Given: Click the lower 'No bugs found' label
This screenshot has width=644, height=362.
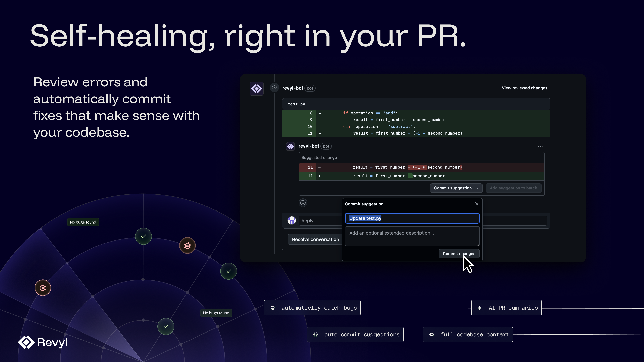Looking at the screenshot, I should click(216, 313).
